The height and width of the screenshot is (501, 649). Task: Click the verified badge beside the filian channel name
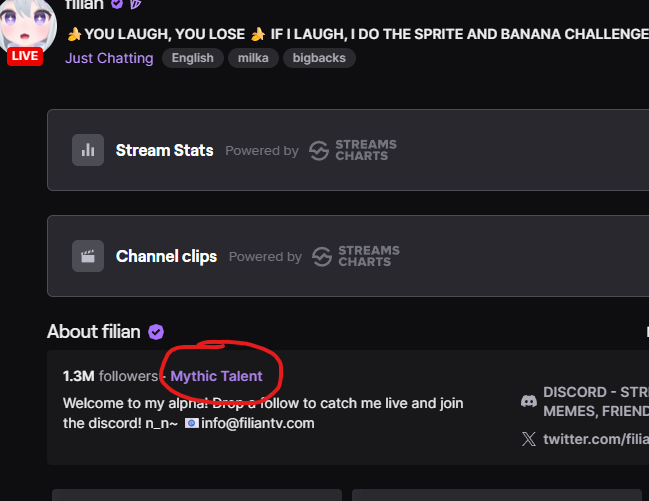(x=117, y=4)
